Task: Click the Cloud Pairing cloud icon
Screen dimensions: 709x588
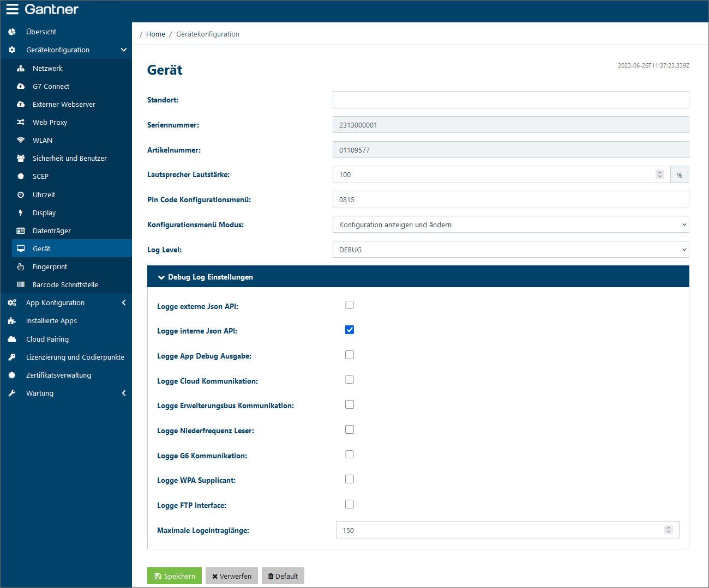Action: [12, 339]
